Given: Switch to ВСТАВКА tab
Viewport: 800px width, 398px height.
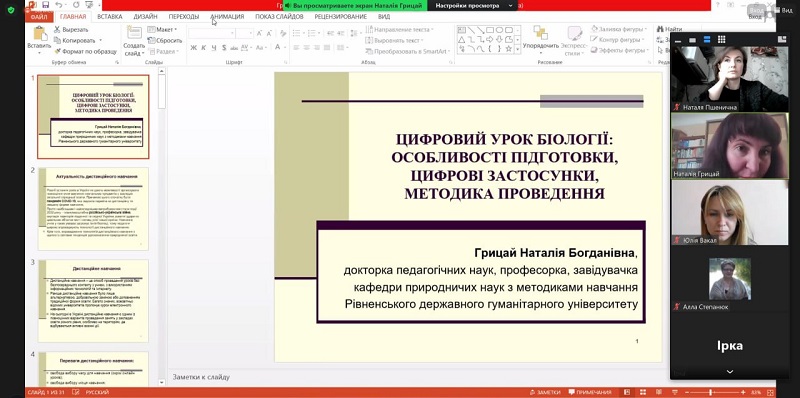Looking at the screenshot, I should pyautogui.click(x=110, y=16).
